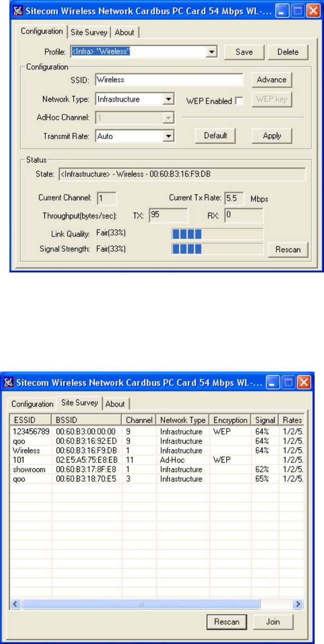
Task: Open the Profile dropdown list
Action: (x=213, y=52)
